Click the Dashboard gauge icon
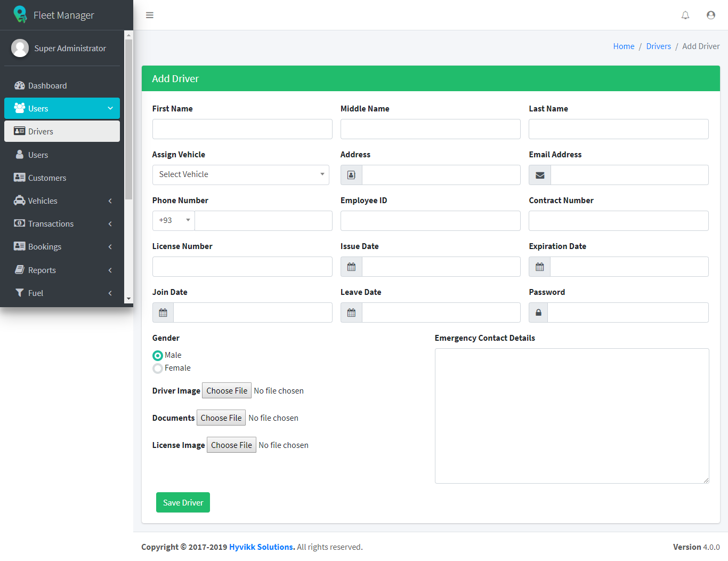728x561 pixels. tap(20, 85)
